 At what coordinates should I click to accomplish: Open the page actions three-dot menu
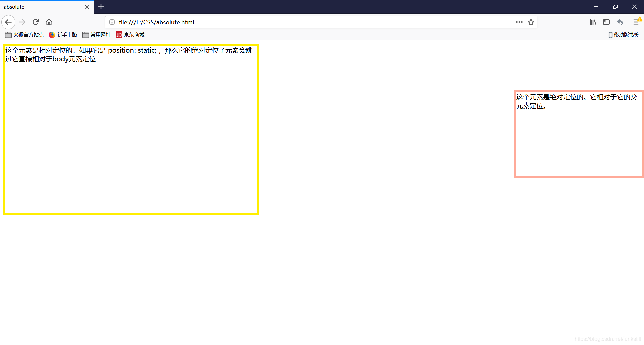[519, 22]
